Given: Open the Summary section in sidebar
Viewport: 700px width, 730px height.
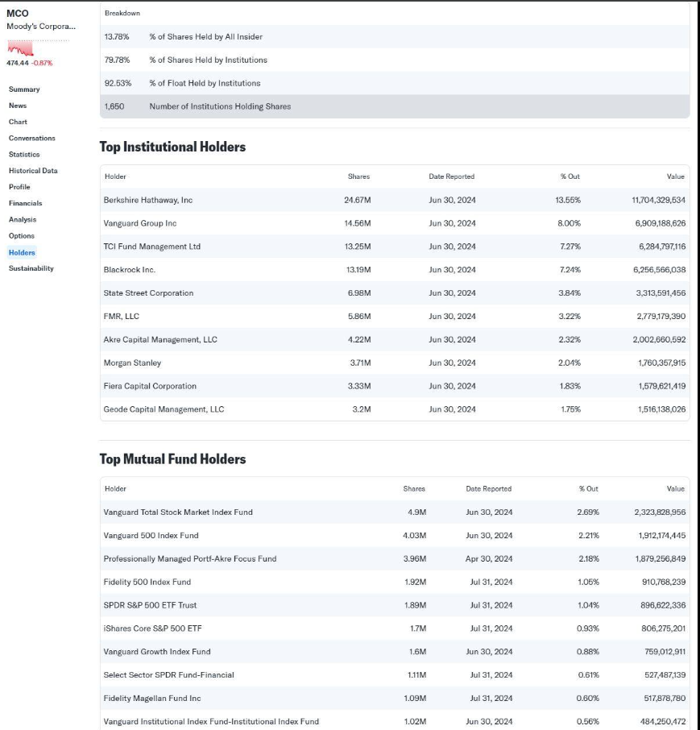Looking at the screenshot, I should click(x=24, y=89).
